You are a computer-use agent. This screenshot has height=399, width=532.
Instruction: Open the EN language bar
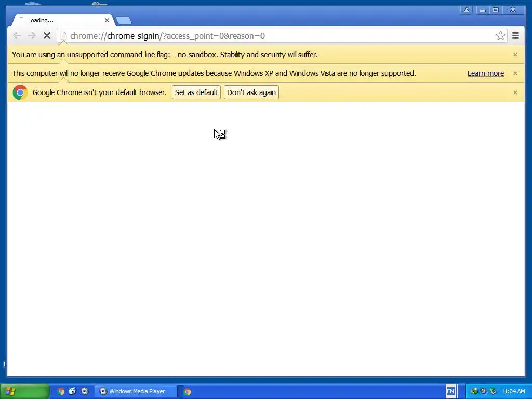click(x=450, y=391)
